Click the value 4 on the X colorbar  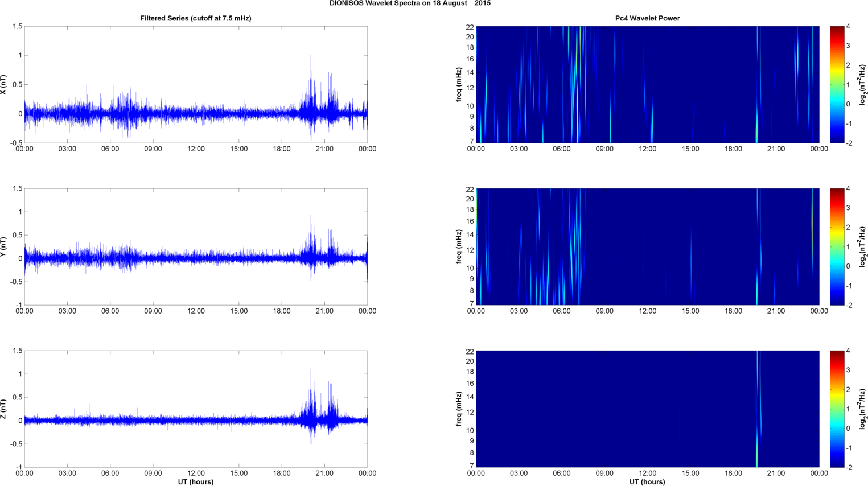coord(849,27)
